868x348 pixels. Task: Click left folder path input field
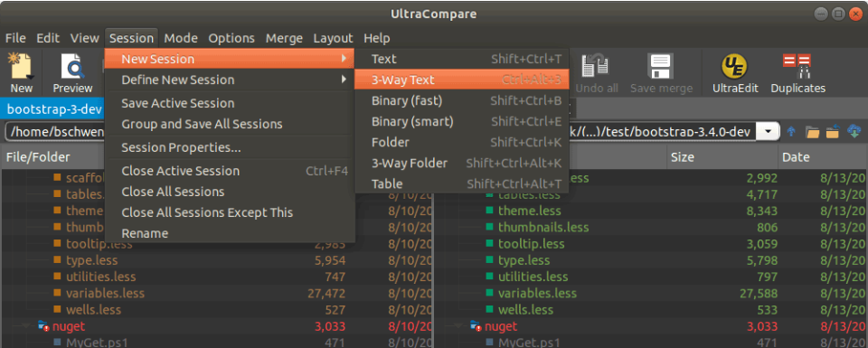click(x=54, y=132)
